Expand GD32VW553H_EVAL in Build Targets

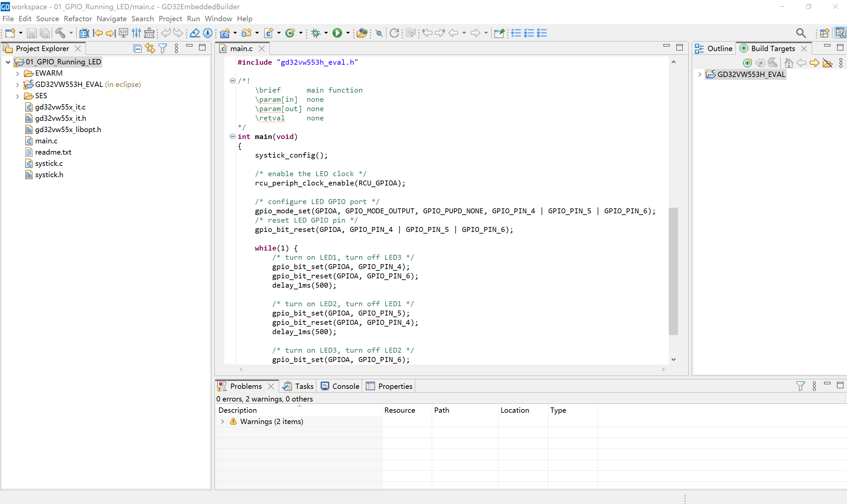click(700, 74)
